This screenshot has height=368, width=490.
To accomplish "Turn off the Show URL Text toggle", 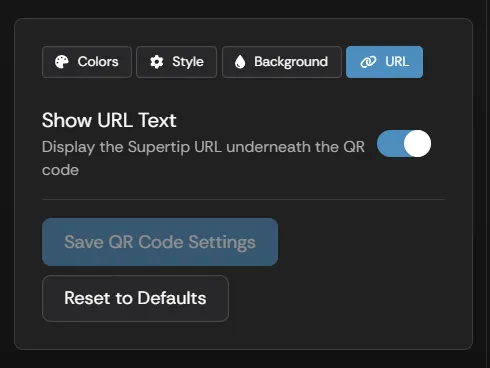I will [x=404, y=144].
